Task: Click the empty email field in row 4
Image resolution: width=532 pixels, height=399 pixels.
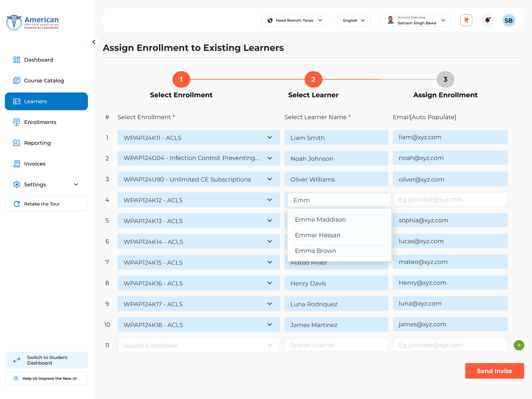Action: coord(450,200)
